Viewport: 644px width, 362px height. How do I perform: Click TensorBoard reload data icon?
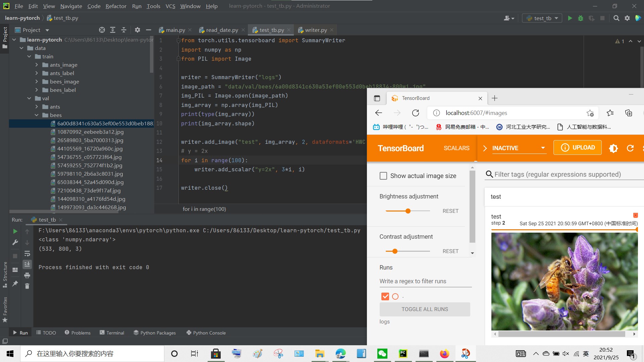click(630, 148)
